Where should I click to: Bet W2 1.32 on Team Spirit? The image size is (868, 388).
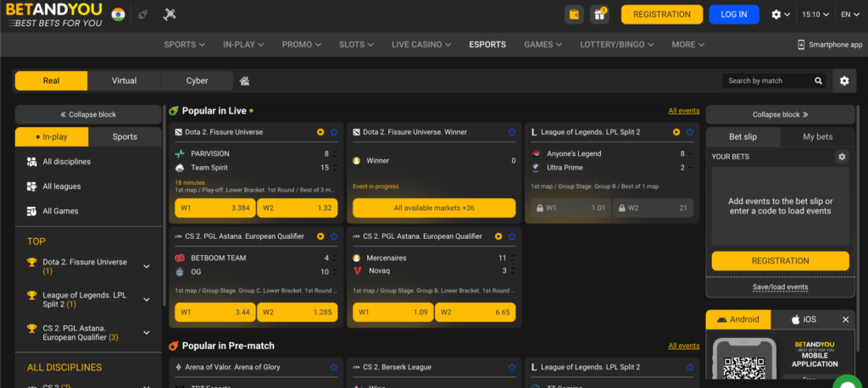point(298,208)
